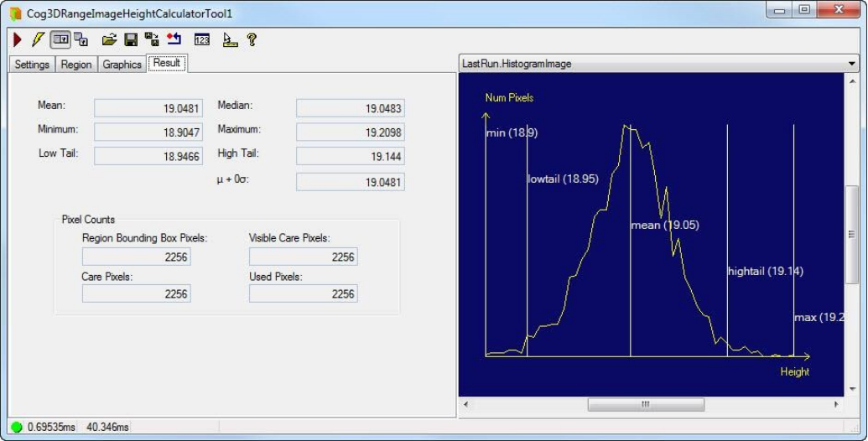Click the save floppy disk icon
The image size is (868, 441).
click(131, 39)
